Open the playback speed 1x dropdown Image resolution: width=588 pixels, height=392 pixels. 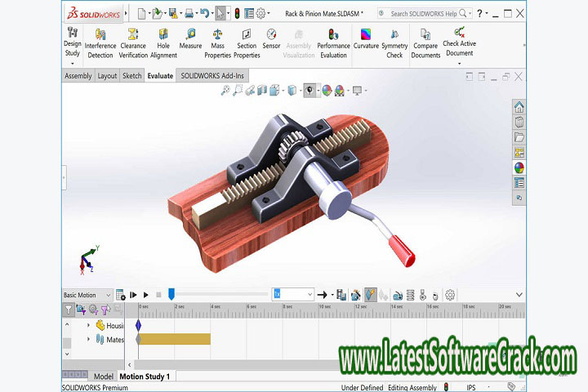coord(293,295)
